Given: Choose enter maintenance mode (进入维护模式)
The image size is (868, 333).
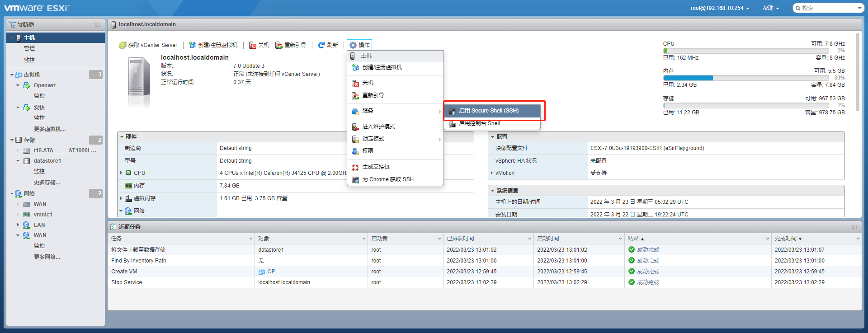Looking at the screenshot, I should point(378,127).
